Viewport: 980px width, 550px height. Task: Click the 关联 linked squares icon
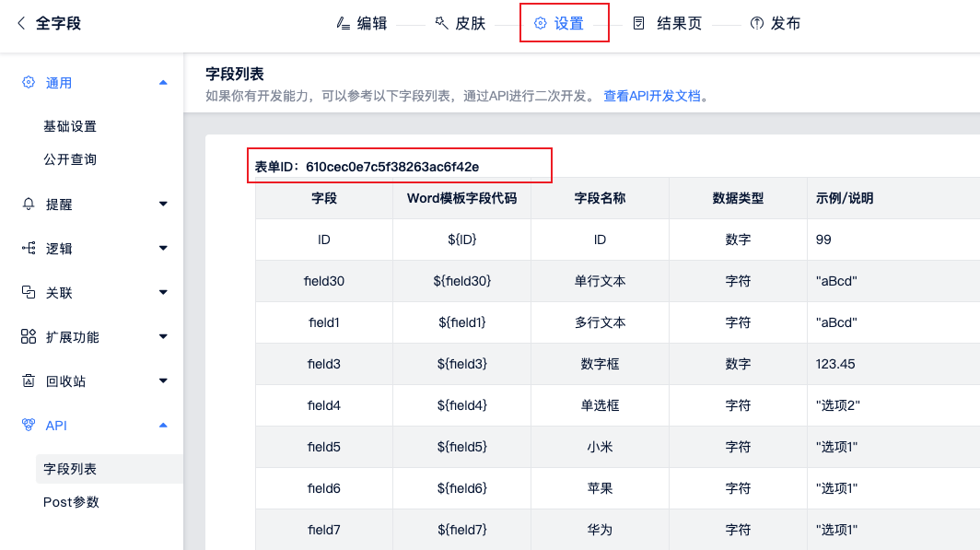click(29, 292)
